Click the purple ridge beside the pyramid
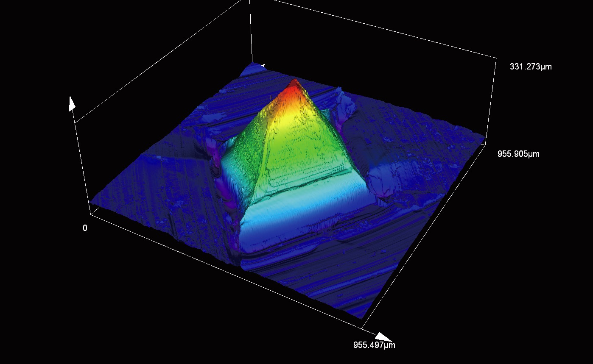This screenshot has height=364, width=593. coord(221,186)
